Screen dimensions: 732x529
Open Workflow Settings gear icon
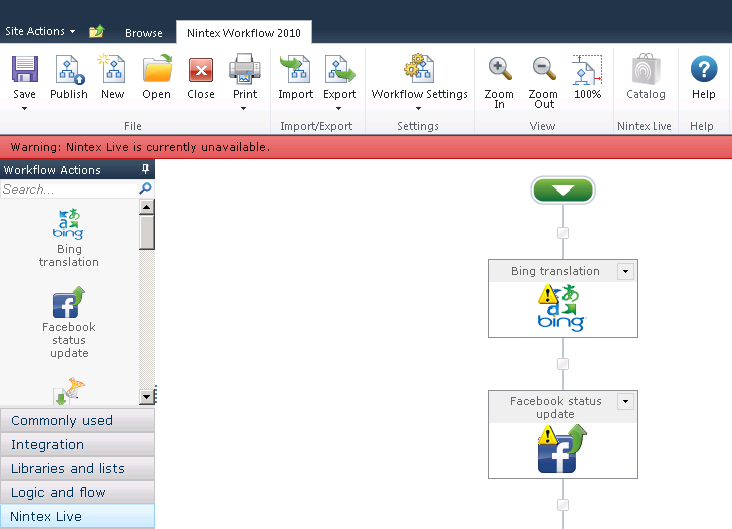coord(419,69)
